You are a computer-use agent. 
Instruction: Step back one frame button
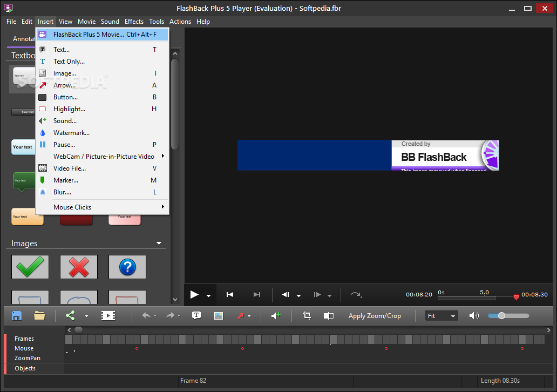click(x=286, y=295)
